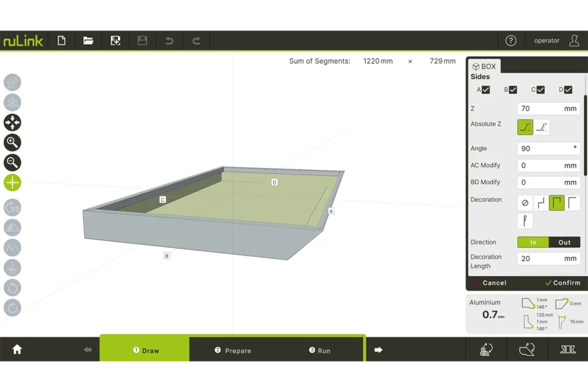
Task: Click the zoom out magnifier tool
Action: coord(13,162)
